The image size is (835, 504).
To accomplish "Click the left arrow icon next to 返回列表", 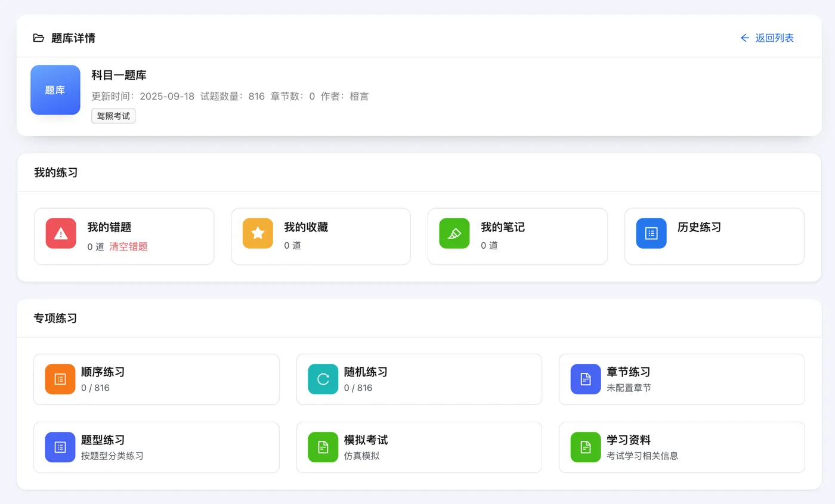I will 744,38.
